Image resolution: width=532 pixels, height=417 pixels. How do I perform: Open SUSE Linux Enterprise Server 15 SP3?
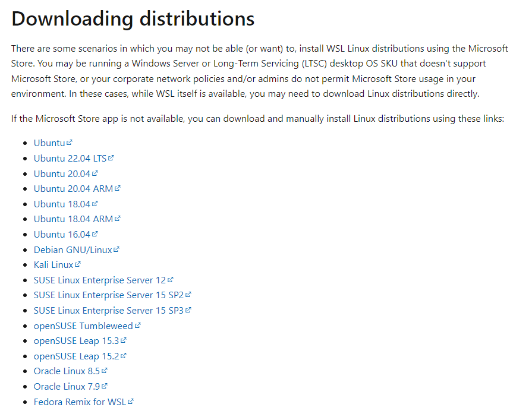[x=112, y=311]
